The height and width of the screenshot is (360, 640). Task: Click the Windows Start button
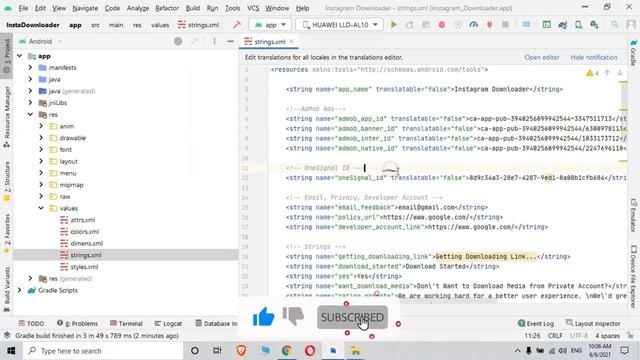point(11,351)
